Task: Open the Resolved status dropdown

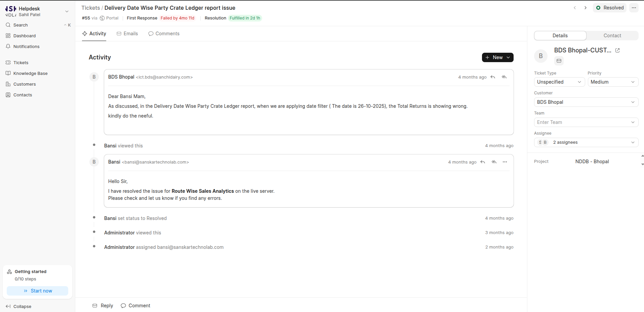Action: pyautogui.click(x=610, y=8)
